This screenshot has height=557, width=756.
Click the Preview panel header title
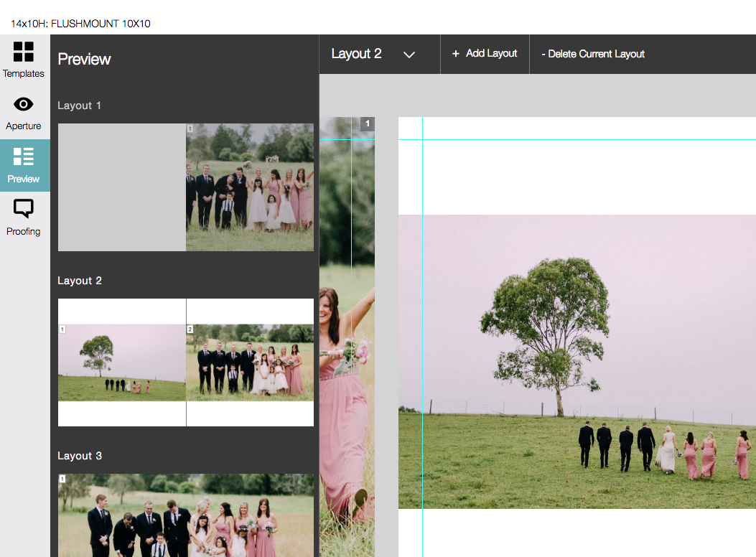tap(84, 59)
